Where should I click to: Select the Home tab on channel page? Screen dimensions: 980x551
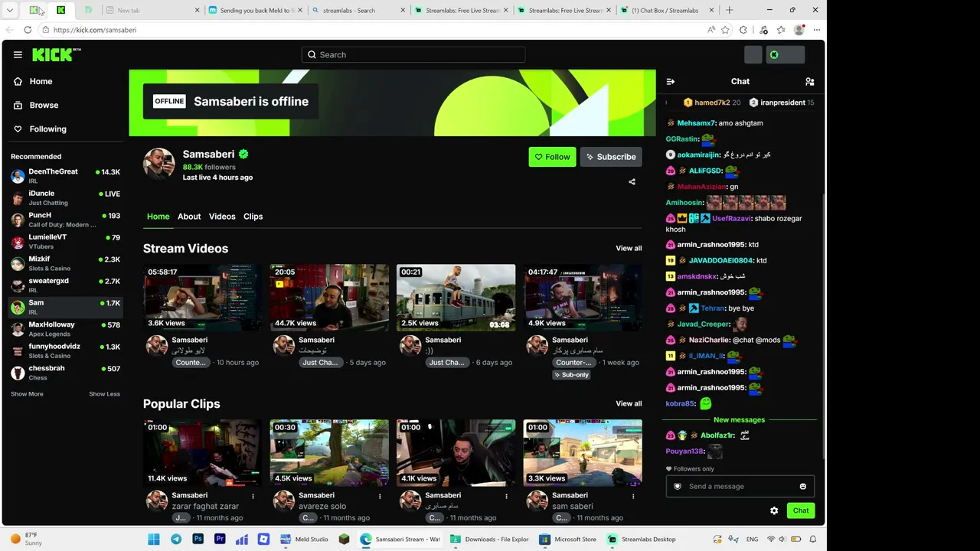coord(158,217)
